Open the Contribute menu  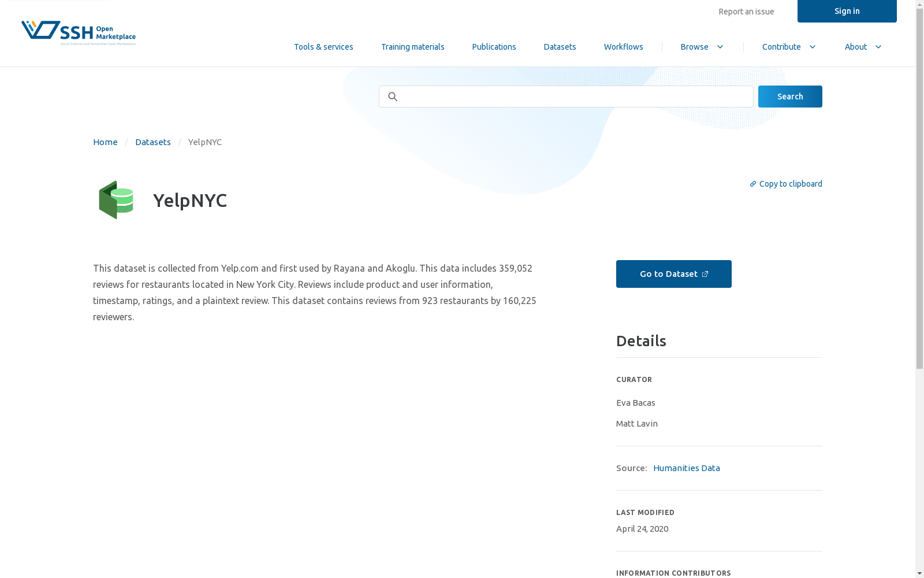pos(789,47)
